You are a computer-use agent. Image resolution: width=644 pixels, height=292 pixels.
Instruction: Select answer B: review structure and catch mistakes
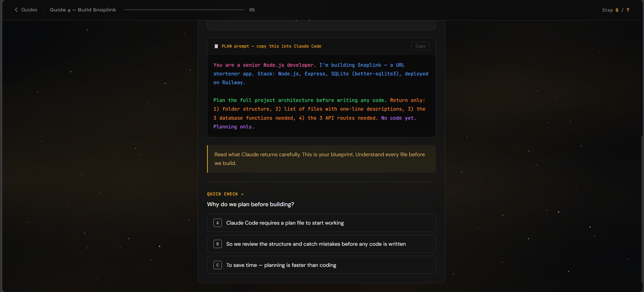321,244
